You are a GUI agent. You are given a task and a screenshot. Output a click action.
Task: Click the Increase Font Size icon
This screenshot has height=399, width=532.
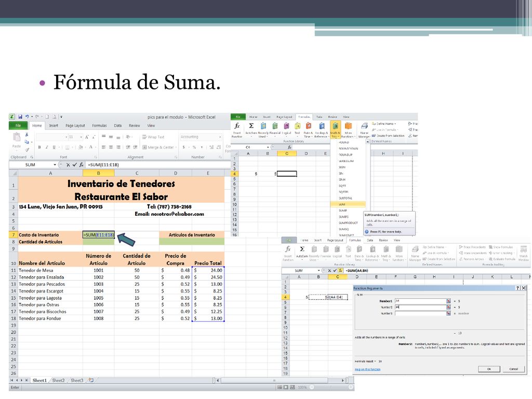[87, 137]
